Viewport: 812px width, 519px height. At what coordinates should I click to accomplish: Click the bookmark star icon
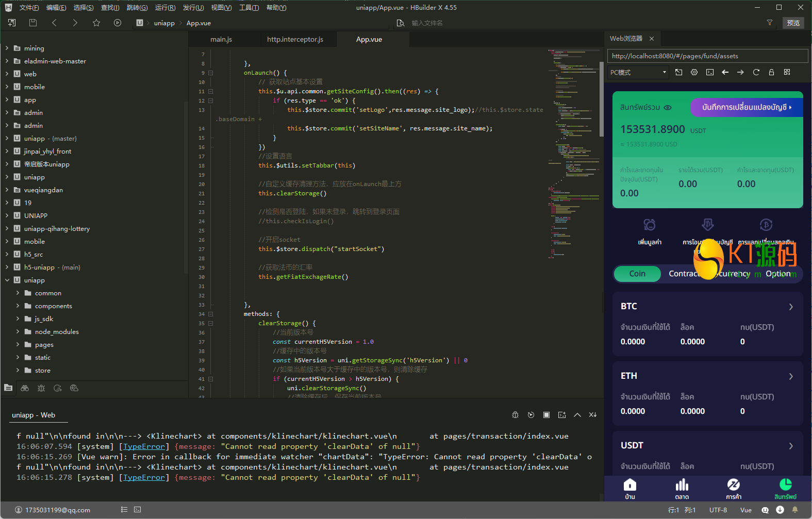pos(96,23)
